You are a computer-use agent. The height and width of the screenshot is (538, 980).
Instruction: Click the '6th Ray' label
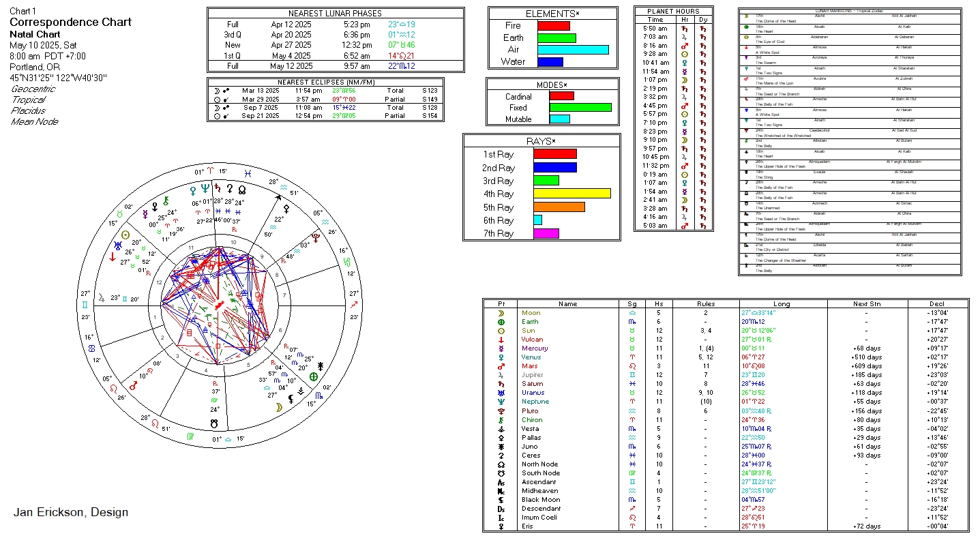tap(498, 220)
